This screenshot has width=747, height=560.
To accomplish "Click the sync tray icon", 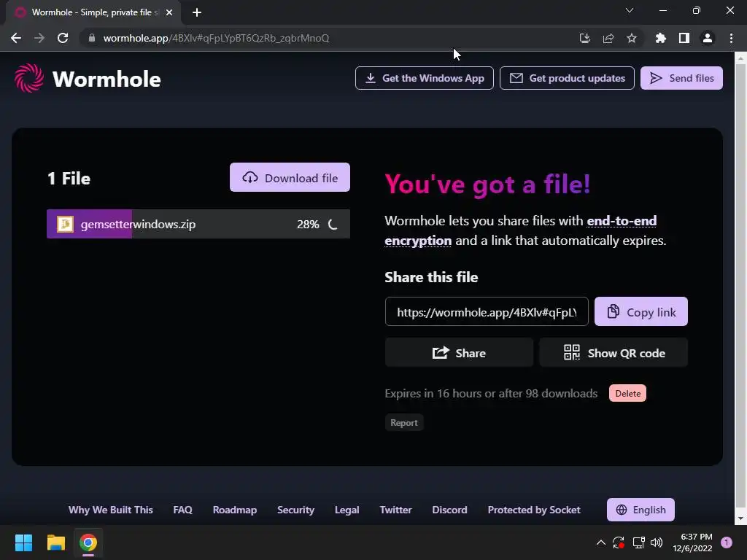I will (619, 542).
